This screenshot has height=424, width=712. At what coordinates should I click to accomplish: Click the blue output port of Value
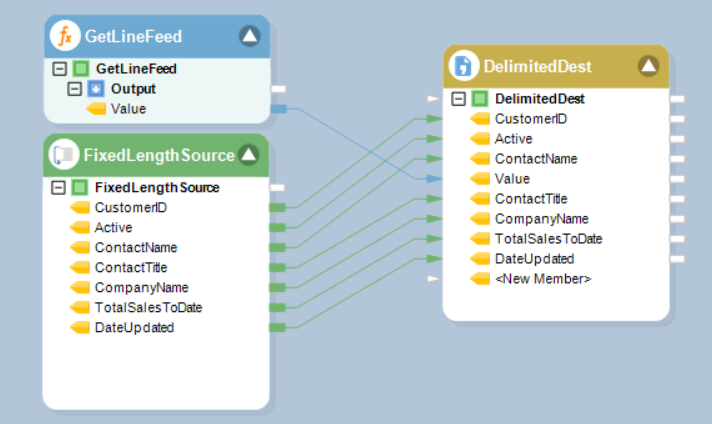pyautogui.click(x=279, y=108)
